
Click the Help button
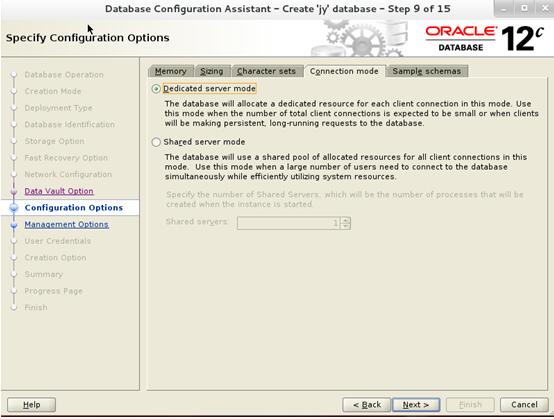[x=31, y=405]
